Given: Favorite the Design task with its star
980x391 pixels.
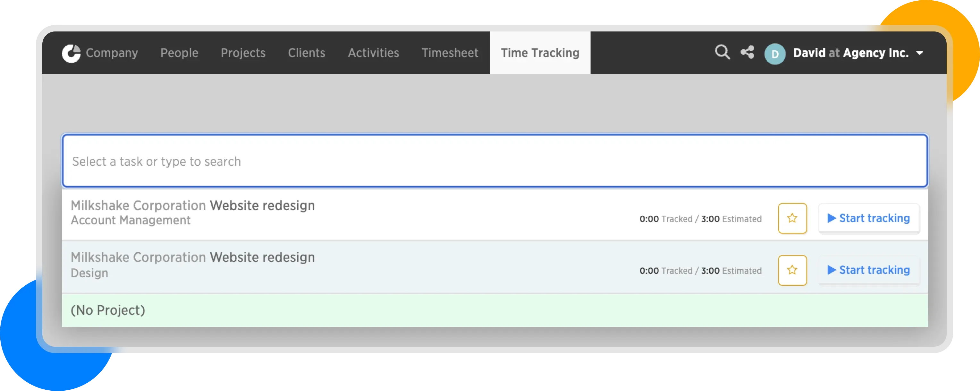Looking at the screenshot, I should click(x=792, y=270).
